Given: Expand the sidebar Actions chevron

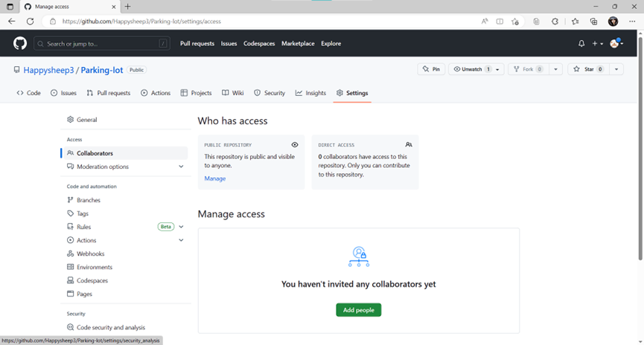Looking at the screenshot, I should [x=181, y=240].
